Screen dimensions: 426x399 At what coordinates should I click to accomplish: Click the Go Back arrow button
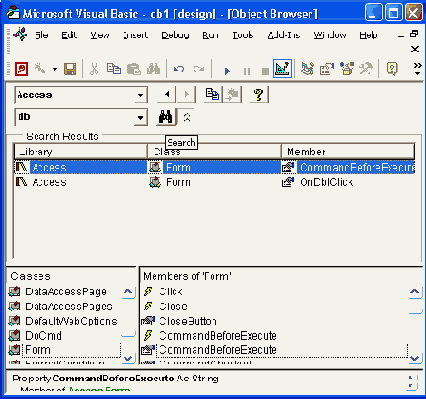(167, 95)
